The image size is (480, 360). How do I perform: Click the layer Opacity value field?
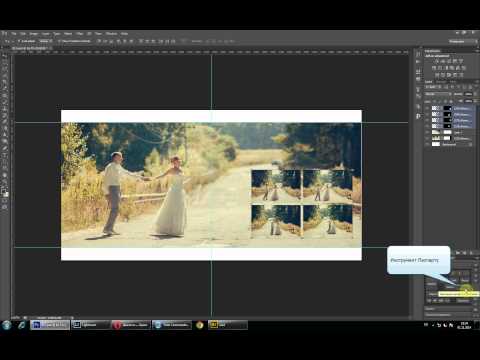(x=469, y=94)
